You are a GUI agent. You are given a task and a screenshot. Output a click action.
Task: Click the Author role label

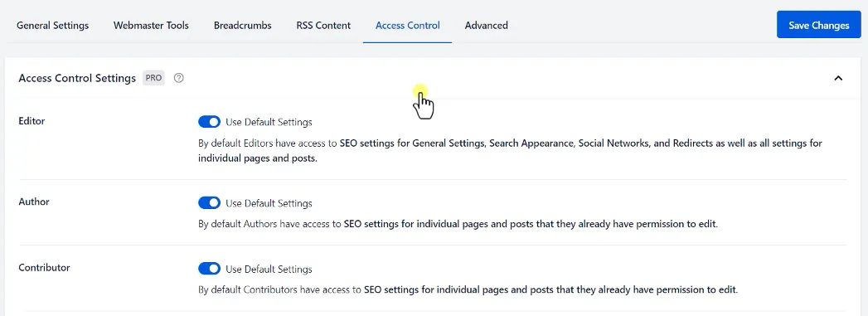pyautogui.click(x=34, y=202)
